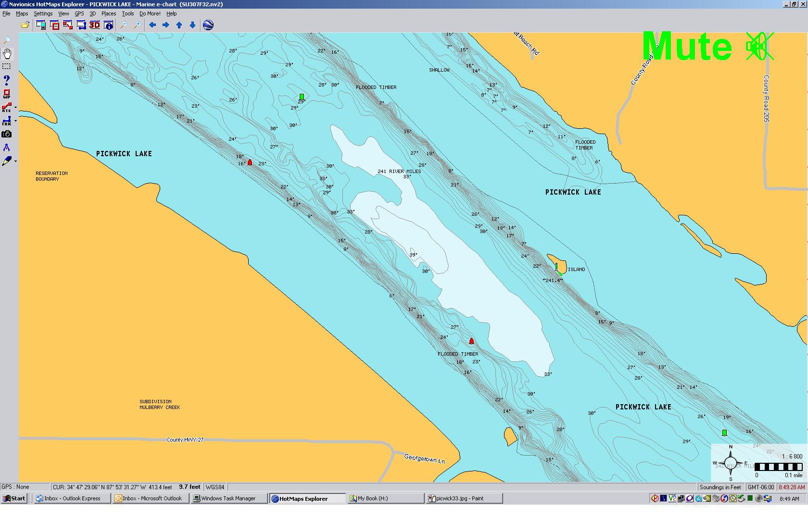Click the Soundings in Feet status field
This screenshot has width=808, height=532.
click(x=720, y=487)
